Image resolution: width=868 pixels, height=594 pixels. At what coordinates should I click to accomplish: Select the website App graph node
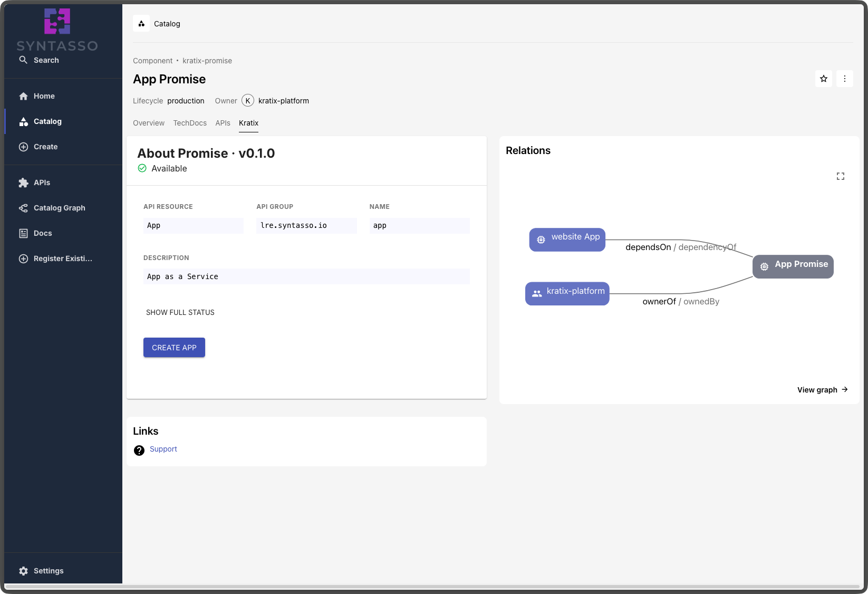click(567, 239)
